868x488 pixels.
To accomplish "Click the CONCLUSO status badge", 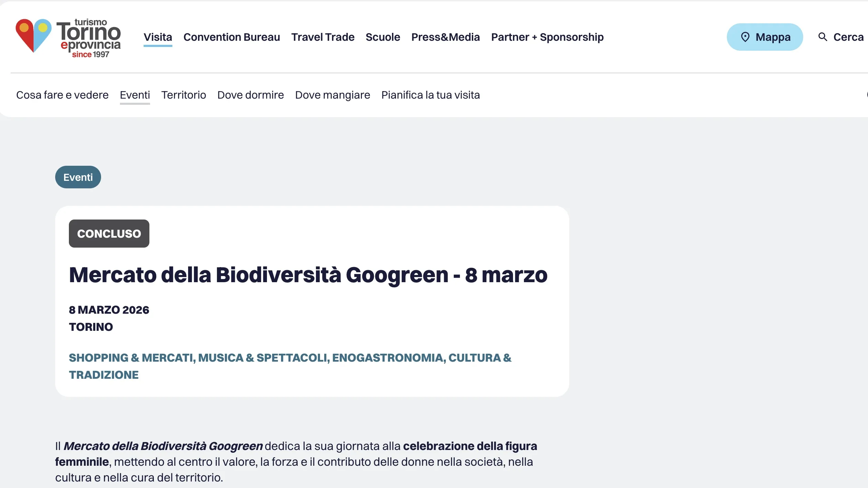I will (x=109, y=234).
